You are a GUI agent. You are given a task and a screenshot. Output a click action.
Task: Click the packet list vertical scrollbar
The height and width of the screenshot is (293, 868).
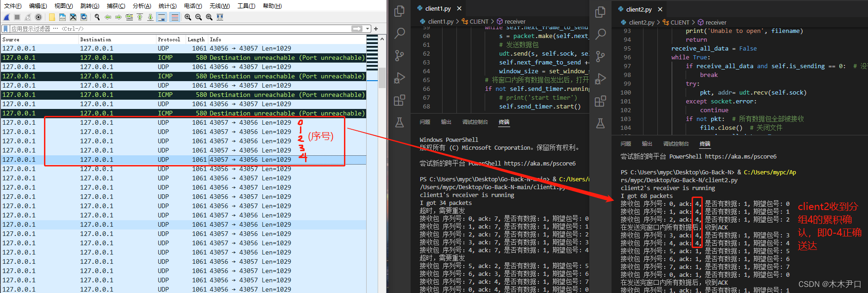click(382, 163)
